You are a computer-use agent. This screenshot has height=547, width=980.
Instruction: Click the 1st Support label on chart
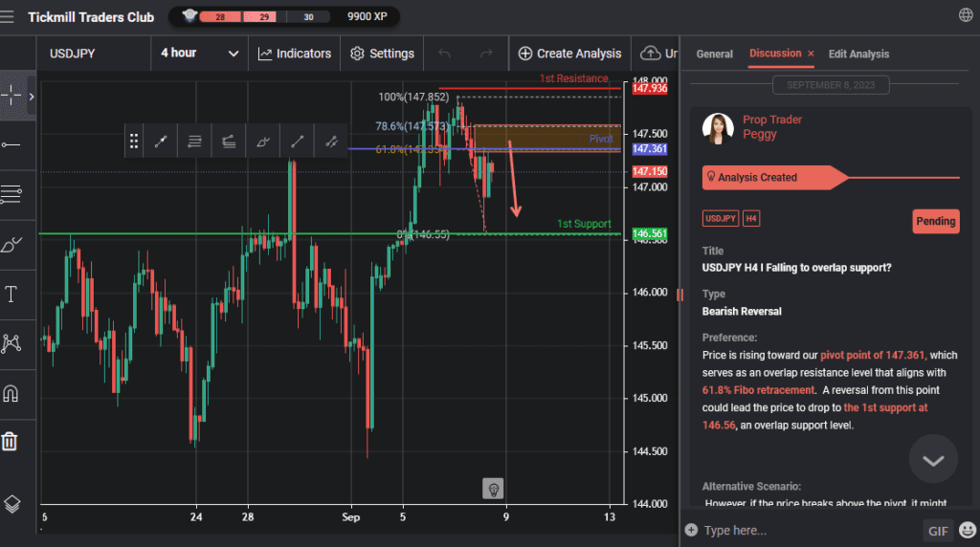click(584, 224)
